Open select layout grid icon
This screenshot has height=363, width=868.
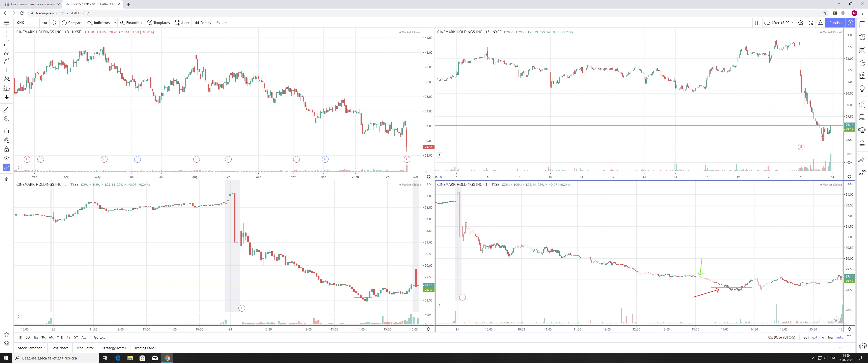pyautogui.click(x=757, y=22)
